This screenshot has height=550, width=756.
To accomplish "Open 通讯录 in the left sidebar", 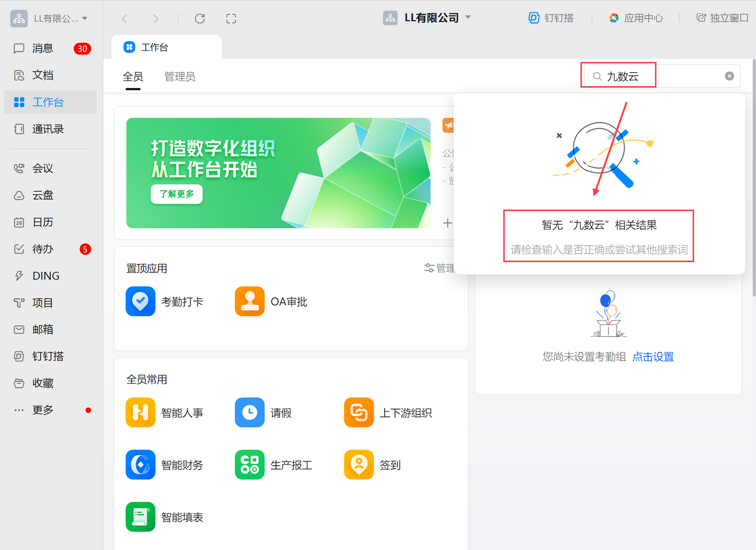I will pos(48,129).
